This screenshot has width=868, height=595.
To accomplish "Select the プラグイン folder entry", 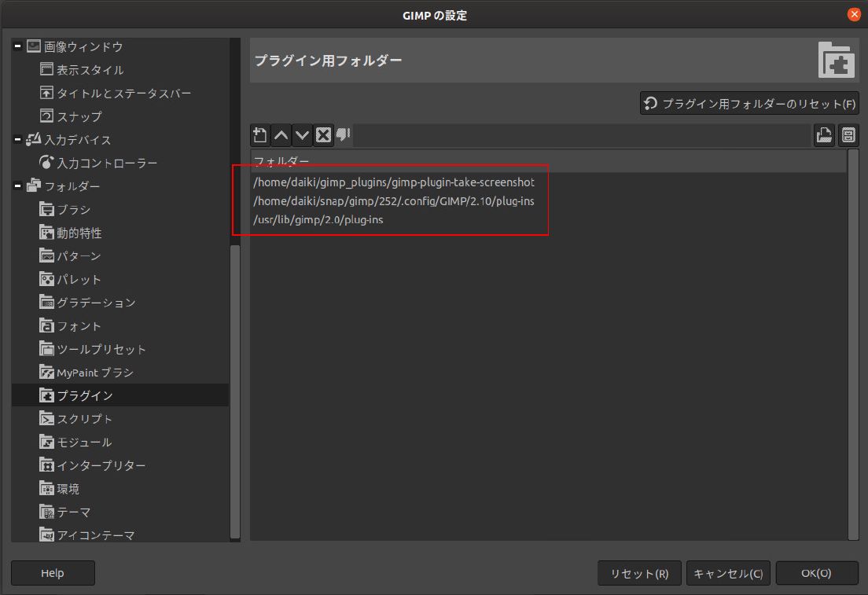I will coord(120,395).
